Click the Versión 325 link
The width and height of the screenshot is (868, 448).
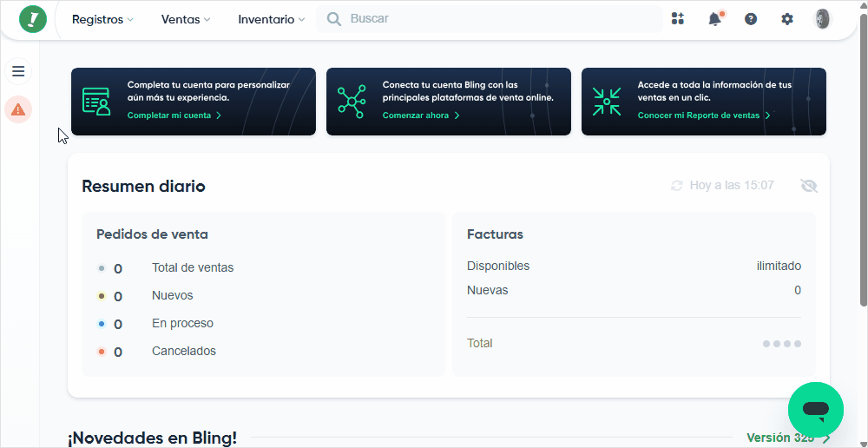[x=788, y=438]
